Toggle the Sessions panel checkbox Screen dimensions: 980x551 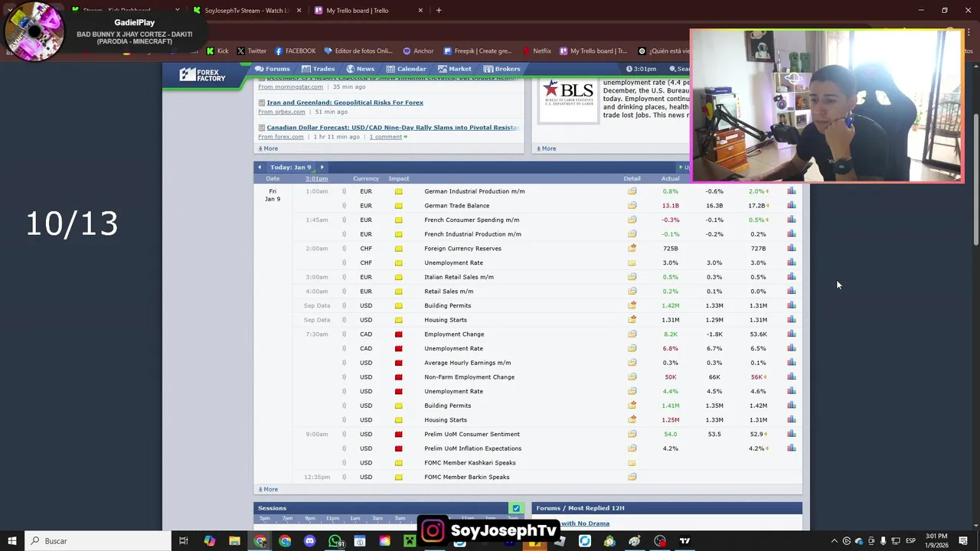pos(516,508)
